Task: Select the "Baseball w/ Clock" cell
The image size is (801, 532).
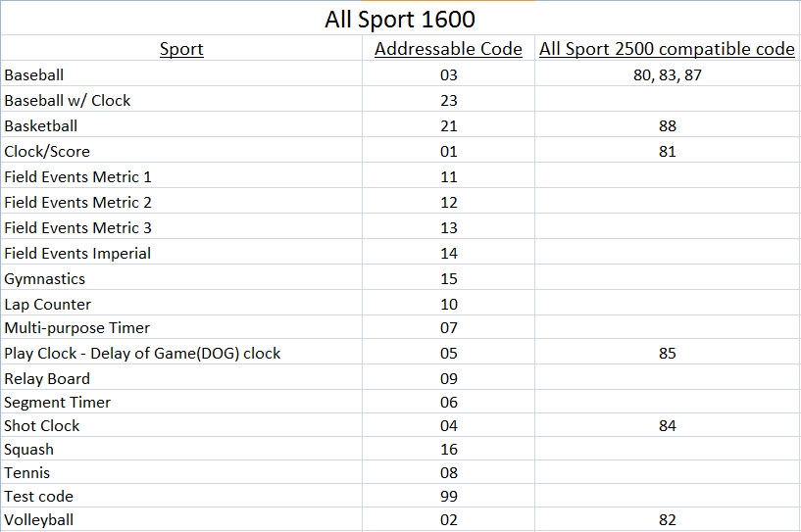Action: (x=68, y=100)
